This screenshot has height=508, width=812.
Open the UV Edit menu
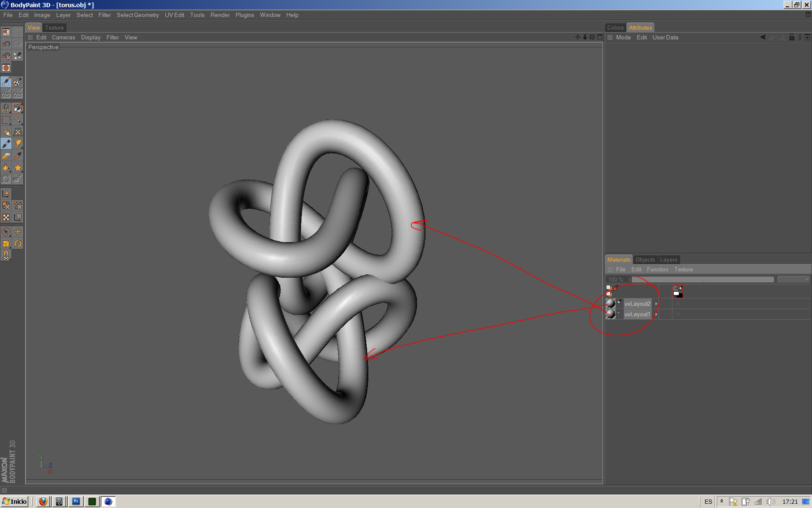tap(174, 15)
